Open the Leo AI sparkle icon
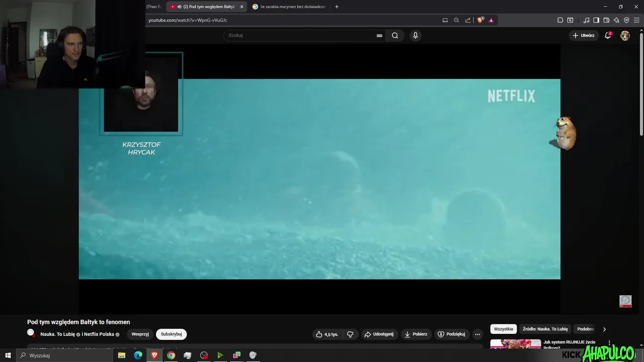Image resolution: width=644 pixels, height=362 pixels. [616, 20]
